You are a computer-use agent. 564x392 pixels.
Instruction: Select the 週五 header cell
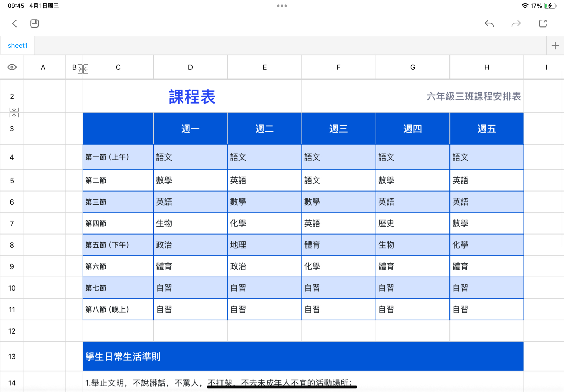487,129
